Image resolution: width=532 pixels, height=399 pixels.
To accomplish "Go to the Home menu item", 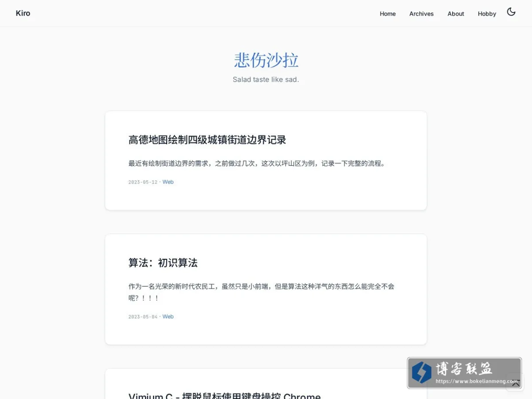I will pos(387,14).
